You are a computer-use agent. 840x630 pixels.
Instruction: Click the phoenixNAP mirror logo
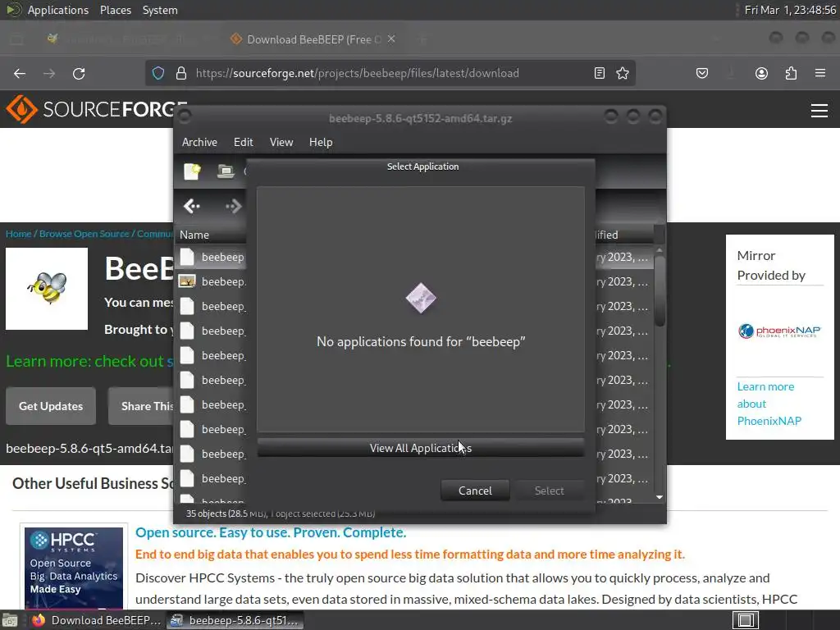tap(779, 331)
